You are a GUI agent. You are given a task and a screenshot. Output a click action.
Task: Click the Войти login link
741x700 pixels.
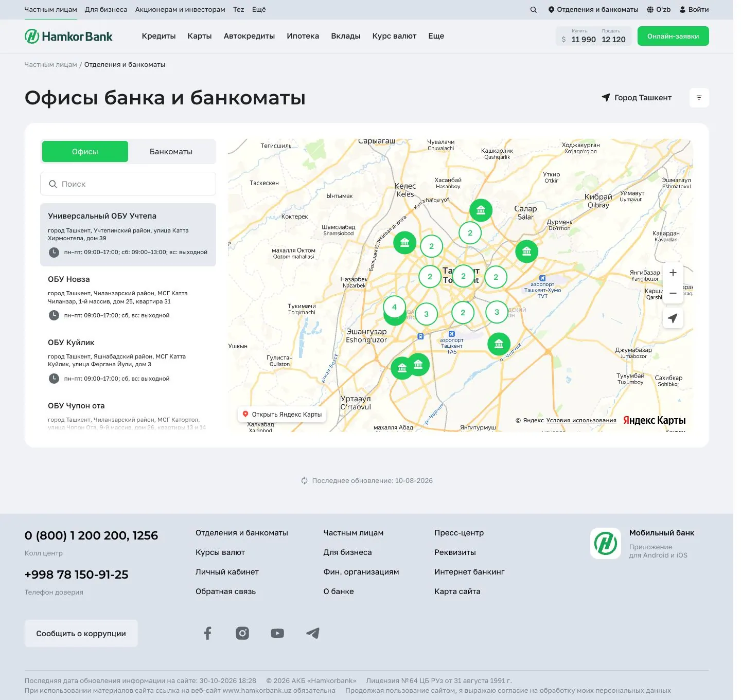pos(694,10)
